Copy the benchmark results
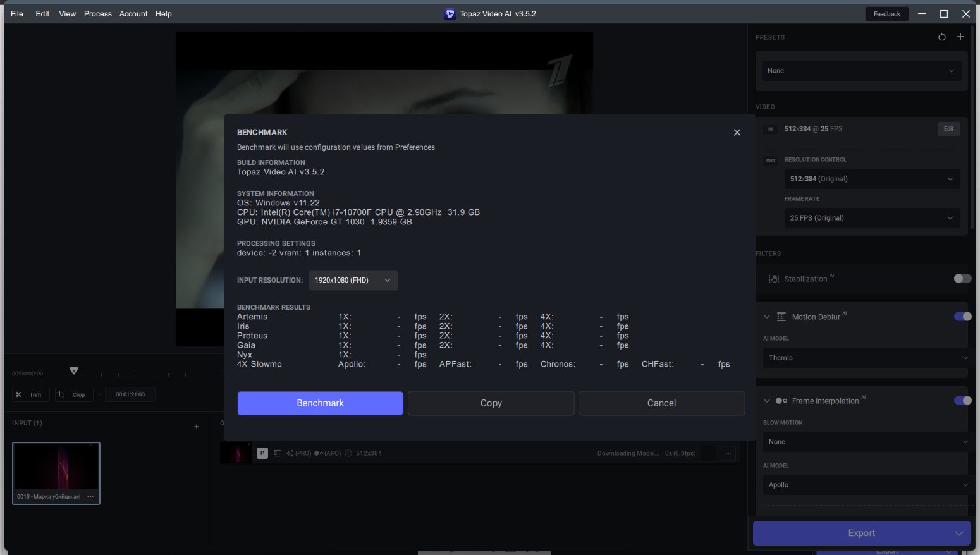Viewport: 980px width, 555px height. 491,403
